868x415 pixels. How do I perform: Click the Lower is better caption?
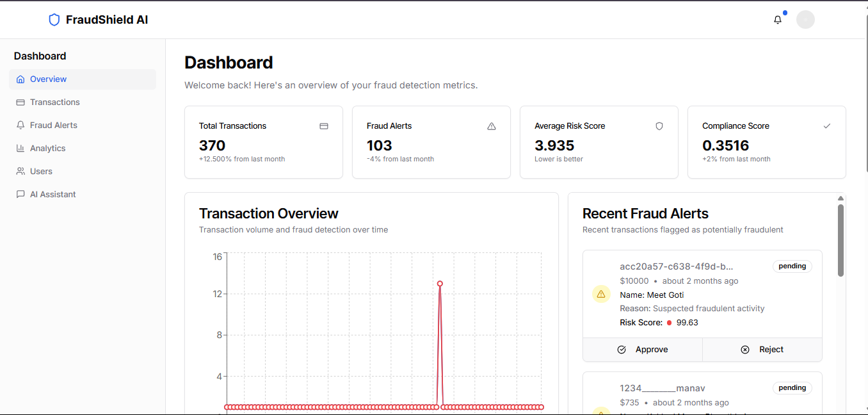559,159
